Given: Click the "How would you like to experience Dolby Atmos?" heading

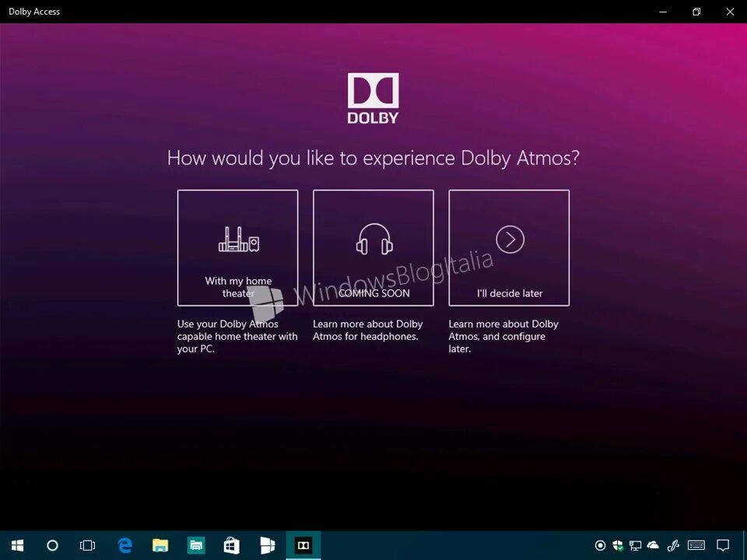Looking at the screenshot, I should pyautogui.click(x=373, y=158).
